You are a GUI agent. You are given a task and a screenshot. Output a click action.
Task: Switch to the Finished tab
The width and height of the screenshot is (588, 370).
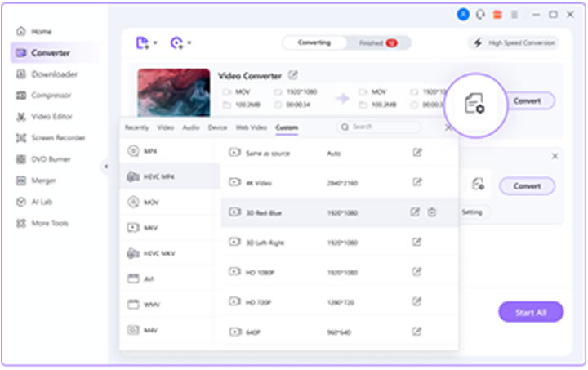point(378,43)
